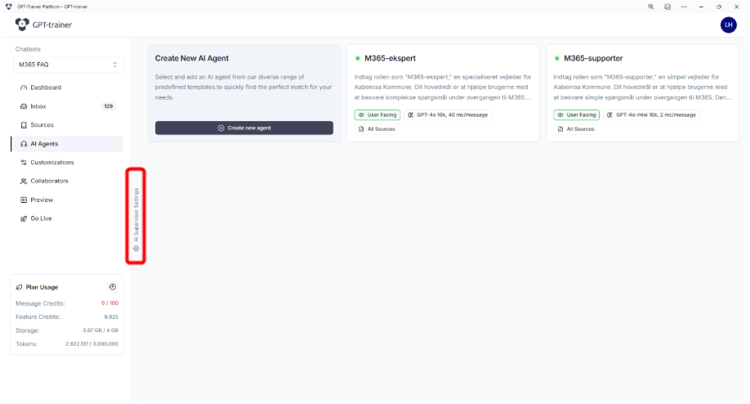Click the Inbox 129 count badge

click(109, 106)
